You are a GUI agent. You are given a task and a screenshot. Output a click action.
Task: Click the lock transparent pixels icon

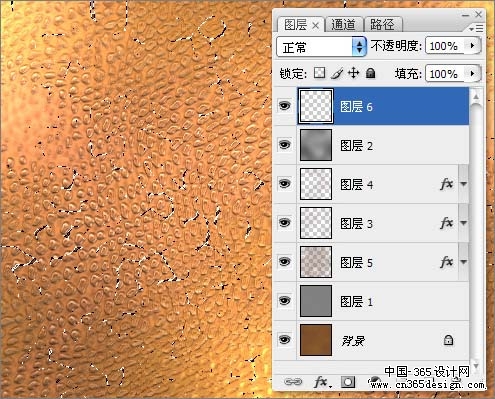point(319,73)
